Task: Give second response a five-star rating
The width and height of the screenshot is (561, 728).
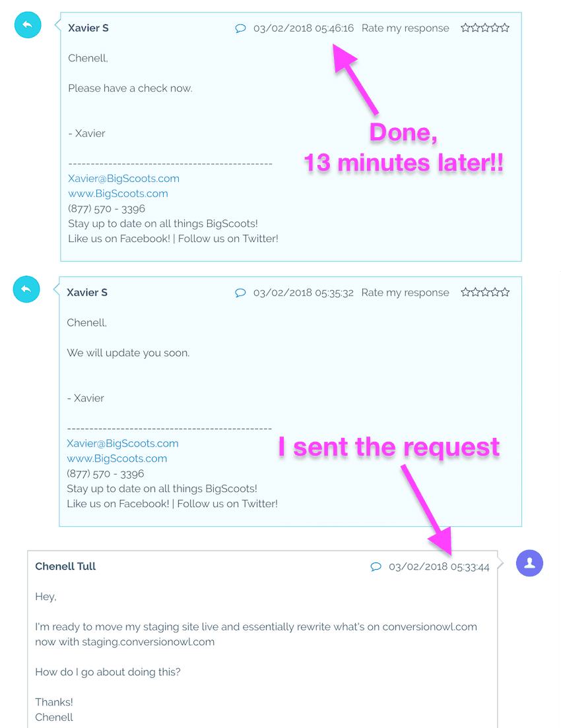Action: click(505, 292)
